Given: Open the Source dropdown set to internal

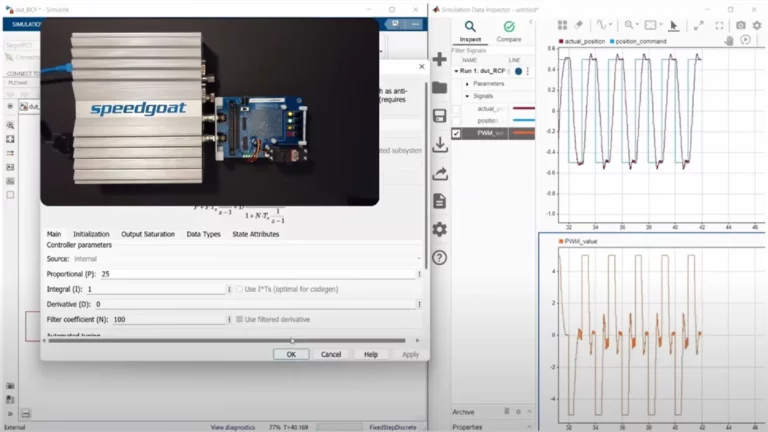Looking at the screenshot, I should (x=247, y=259).
